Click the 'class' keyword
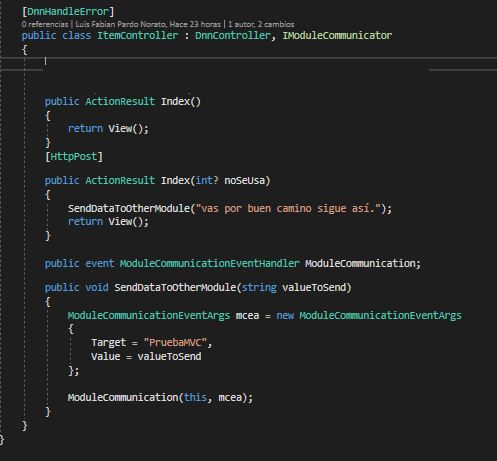Screen dimensions: 497x461 (x=76, y=35)
